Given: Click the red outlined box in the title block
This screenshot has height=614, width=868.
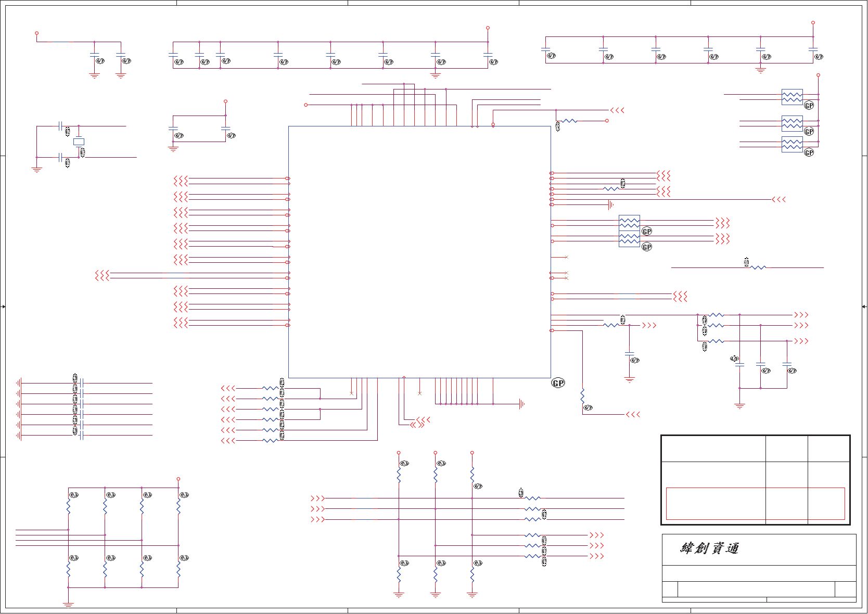Looking at the screenshot, I should click(755, 504).
